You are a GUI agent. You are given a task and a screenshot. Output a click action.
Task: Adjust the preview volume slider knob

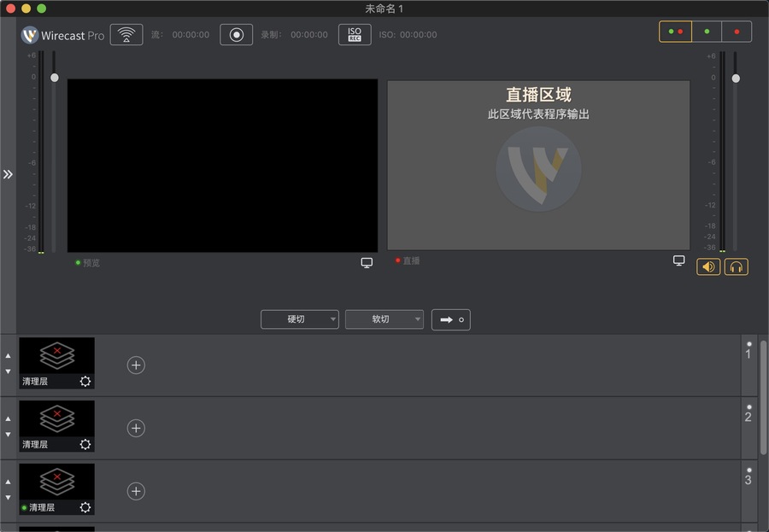[x=55, y=78]
